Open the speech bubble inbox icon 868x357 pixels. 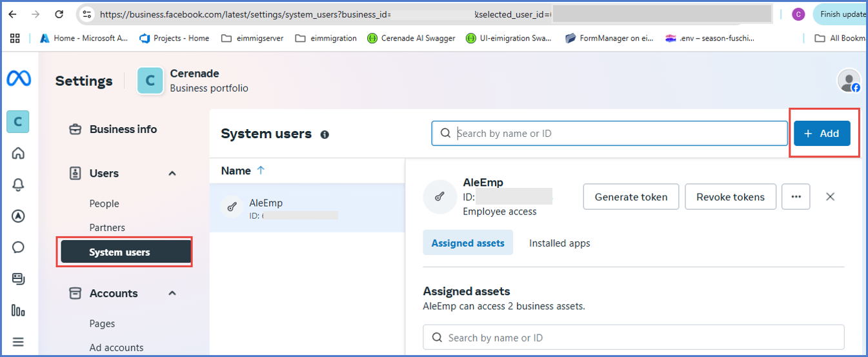click(19, 247)
